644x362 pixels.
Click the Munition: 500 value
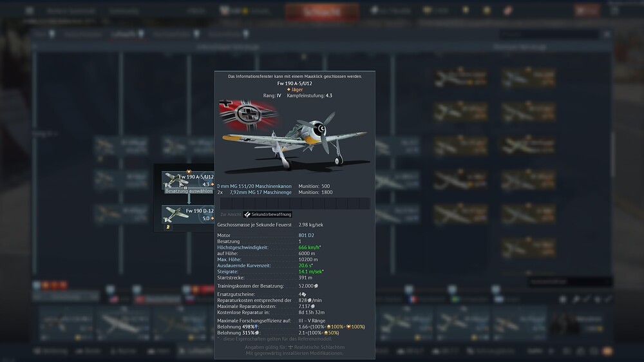pyautogui.click(x=314, y=186)
